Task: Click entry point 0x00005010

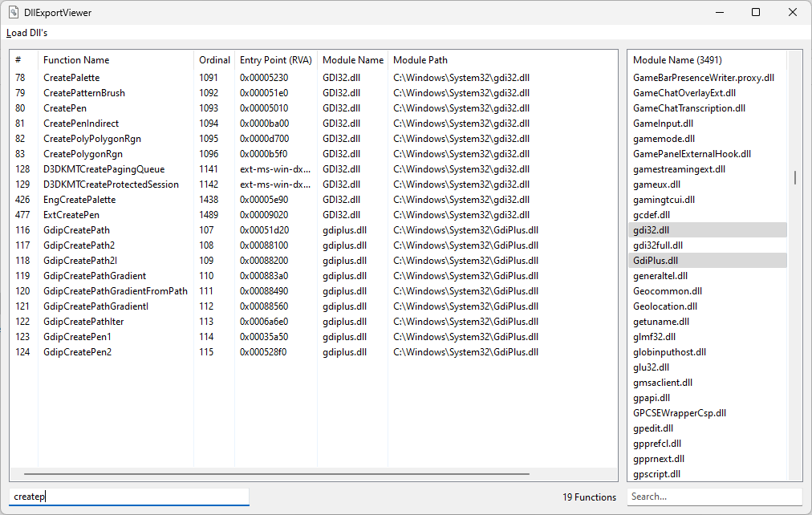Action: coord(264,108)
